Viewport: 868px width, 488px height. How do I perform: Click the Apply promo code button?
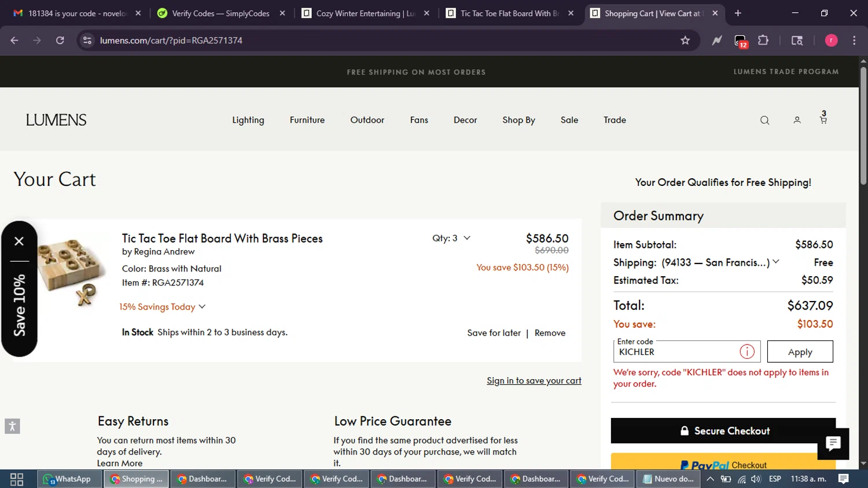click(x=800, y=352)
